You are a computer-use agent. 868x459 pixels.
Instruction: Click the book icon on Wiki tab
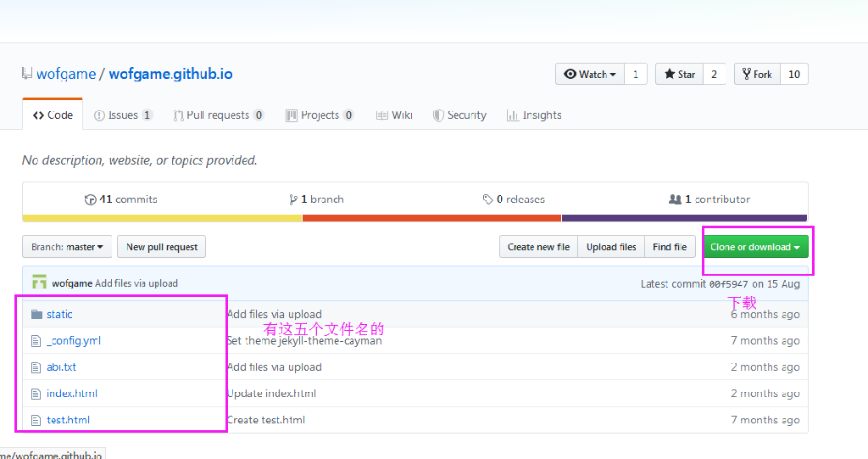(381, 115)
